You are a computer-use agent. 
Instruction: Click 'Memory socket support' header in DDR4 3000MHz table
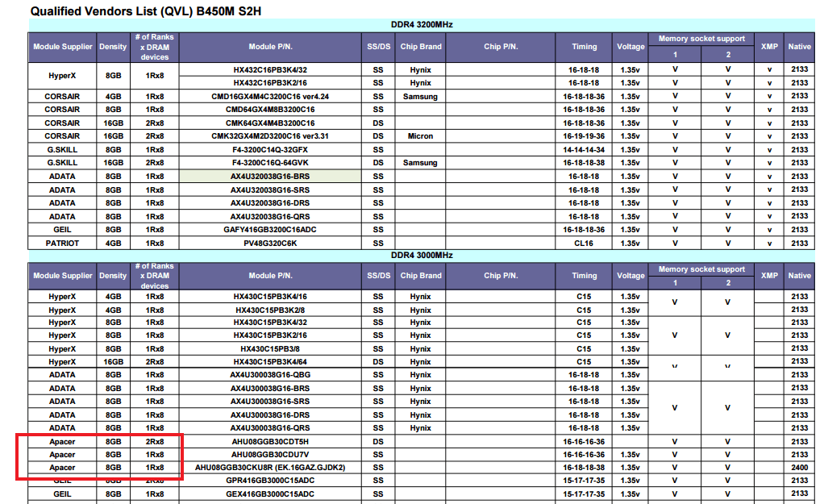701,269
